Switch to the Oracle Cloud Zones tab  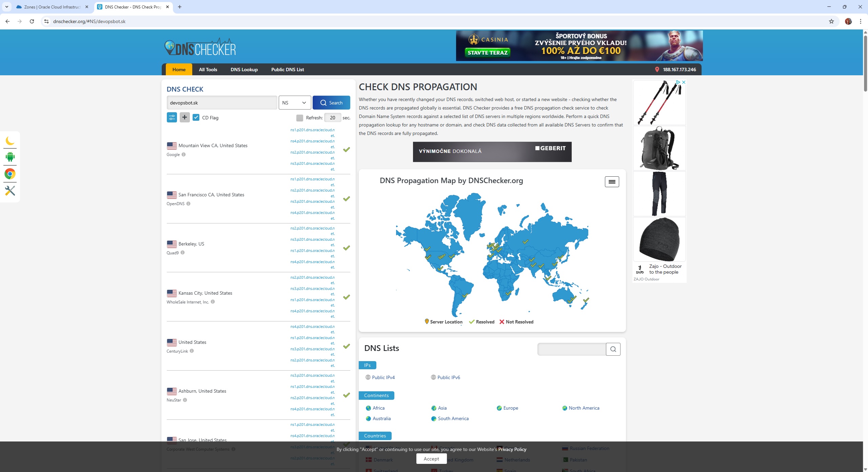click(53, 7)
